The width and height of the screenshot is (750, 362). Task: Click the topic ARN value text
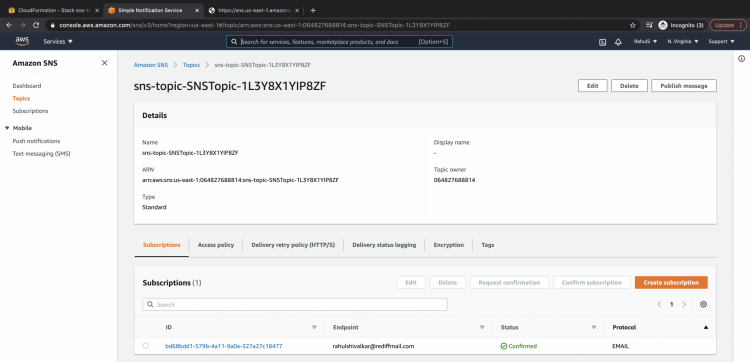click(241, 180)
